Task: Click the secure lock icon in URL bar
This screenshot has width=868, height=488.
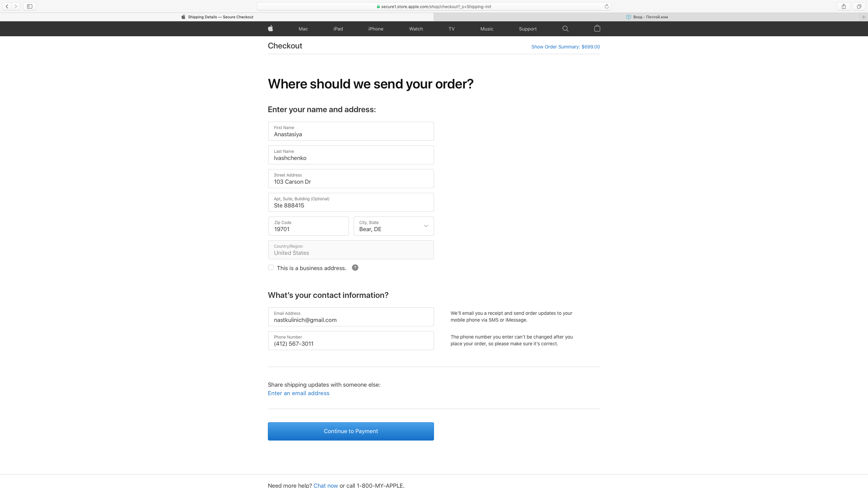Action: click(378, 6)
